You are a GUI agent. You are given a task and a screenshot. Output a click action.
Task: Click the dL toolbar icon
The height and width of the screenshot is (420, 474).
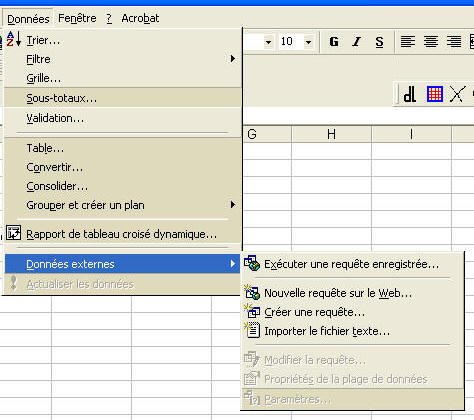pyautogui.click(x=410, y=94)
